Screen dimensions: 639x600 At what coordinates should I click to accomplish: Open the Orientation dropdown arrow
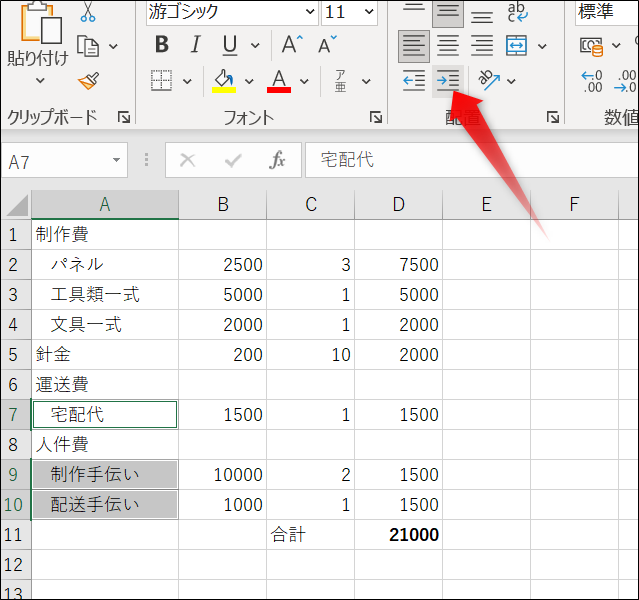point(511,81)
